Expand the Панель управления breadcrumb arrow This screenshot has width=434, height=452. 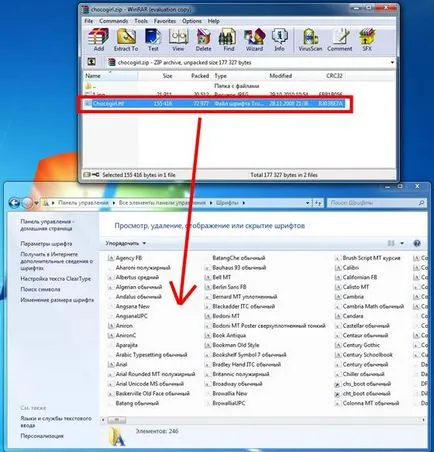click(114, 203)
